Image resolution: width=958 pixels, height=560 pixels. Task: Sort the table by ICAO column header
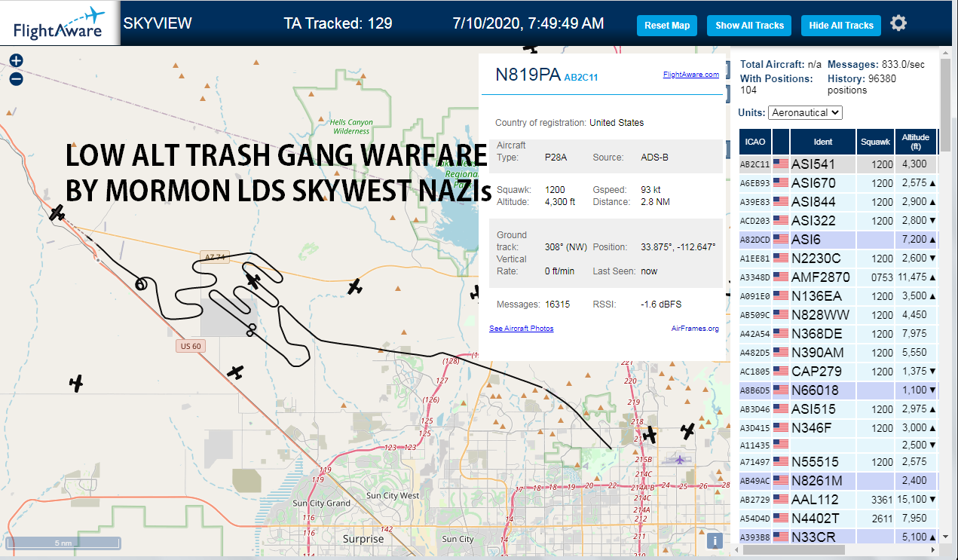(754, 142)
